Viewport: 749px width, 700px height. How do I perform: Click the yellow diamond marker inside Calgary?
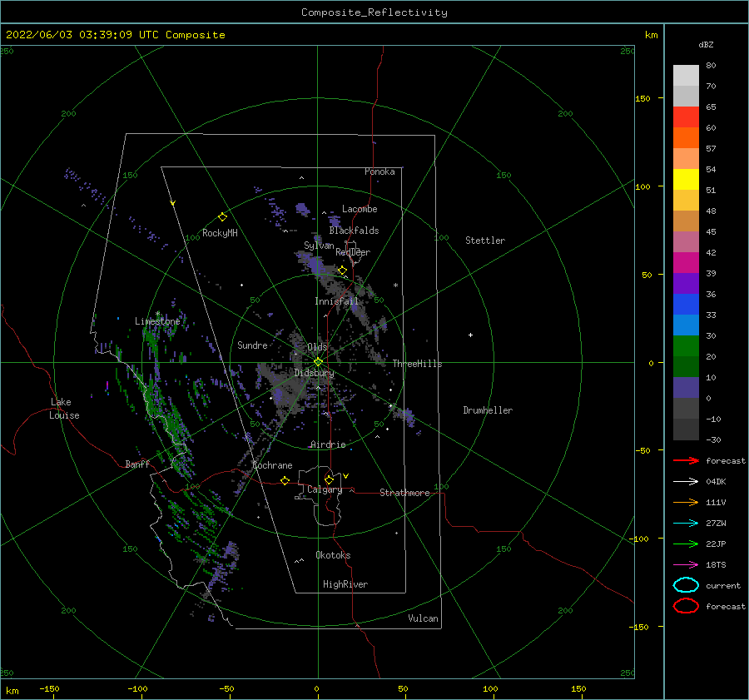[329, 479]
